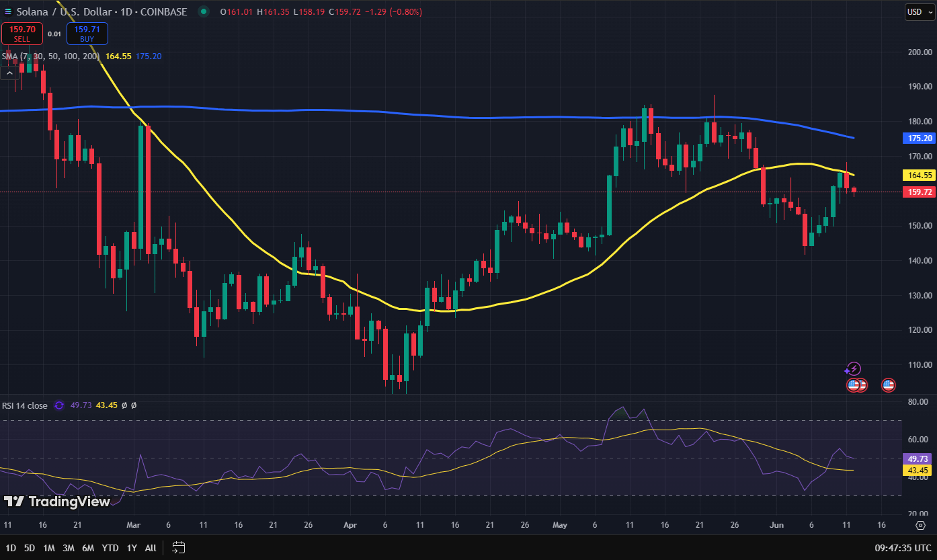Viewport: 937px width, 560px height.
Task: Click the yellow 43.45 RSI axis label
Action: click(918, 471)
